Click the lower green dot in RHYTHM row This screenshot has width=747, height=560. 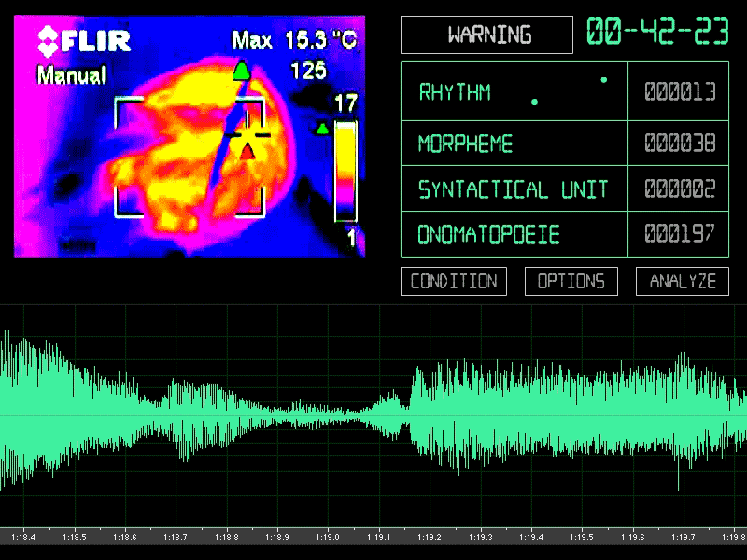click(x=534, y=102)
